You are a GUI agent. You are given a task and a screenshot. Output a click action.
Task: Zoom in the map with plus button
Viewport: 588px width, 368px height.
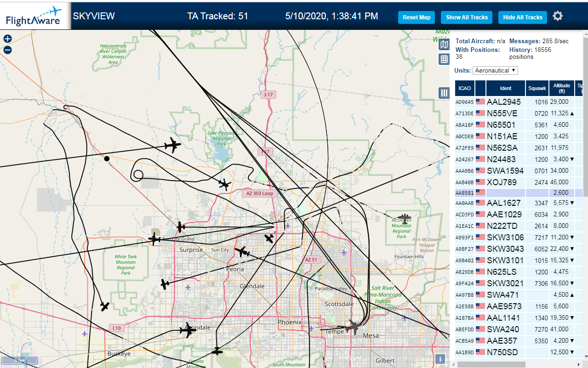tap(7, 39)
